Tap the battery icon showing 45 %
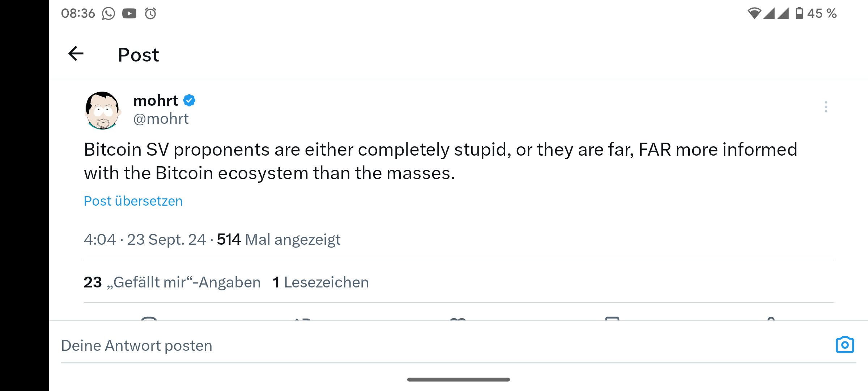The width and height of the screenshot is (868, 391). [x=799, y=13]
